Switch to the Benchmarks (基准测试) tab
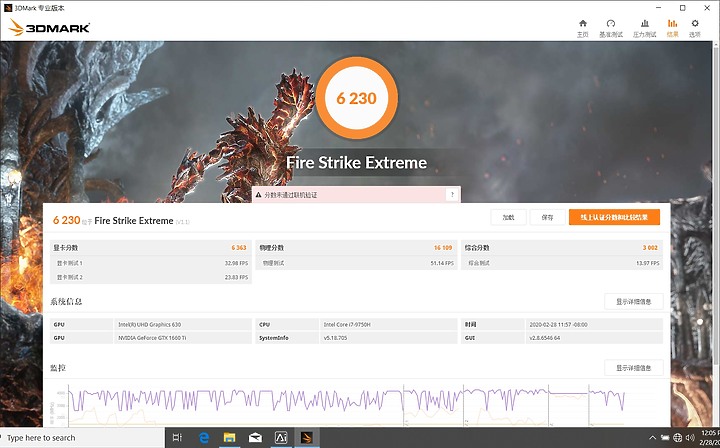This screenshot has width=720, height=448. point(611,28)
